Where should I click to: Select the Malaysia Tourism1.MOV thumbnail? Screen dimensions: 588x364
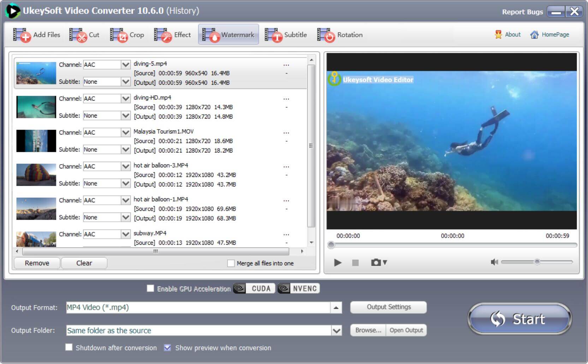coord(36,141)
